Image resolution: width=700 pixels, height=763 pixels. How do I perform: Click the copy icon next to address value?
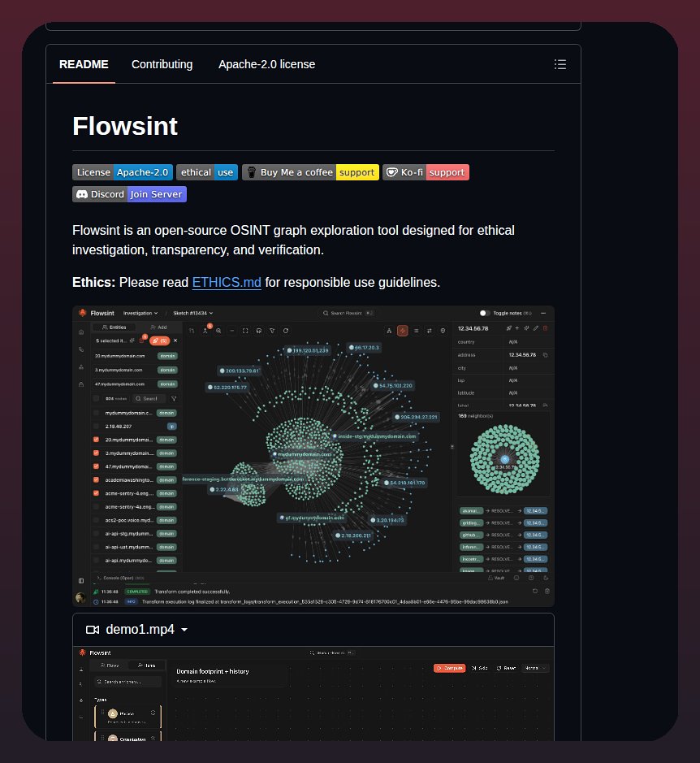[x=546, y=355]
